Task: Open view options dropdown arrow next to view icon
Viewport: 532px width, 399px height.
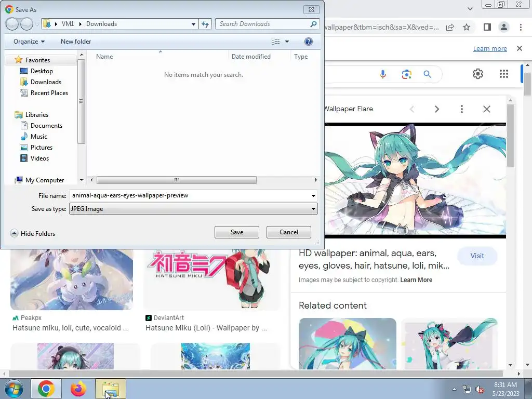Action: point(287,42)
